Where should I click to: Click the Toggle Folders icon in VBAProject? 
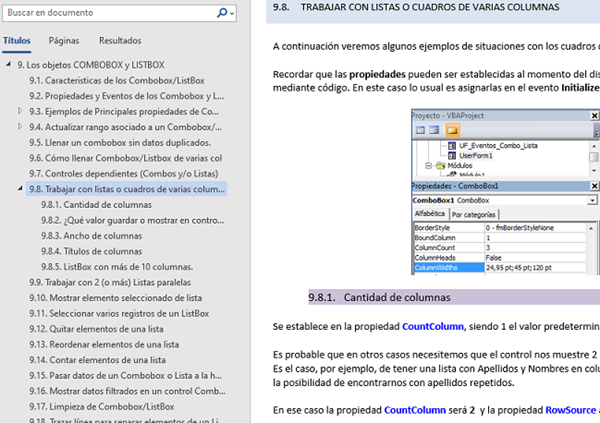pyautogui.click(x=452, y=130)
